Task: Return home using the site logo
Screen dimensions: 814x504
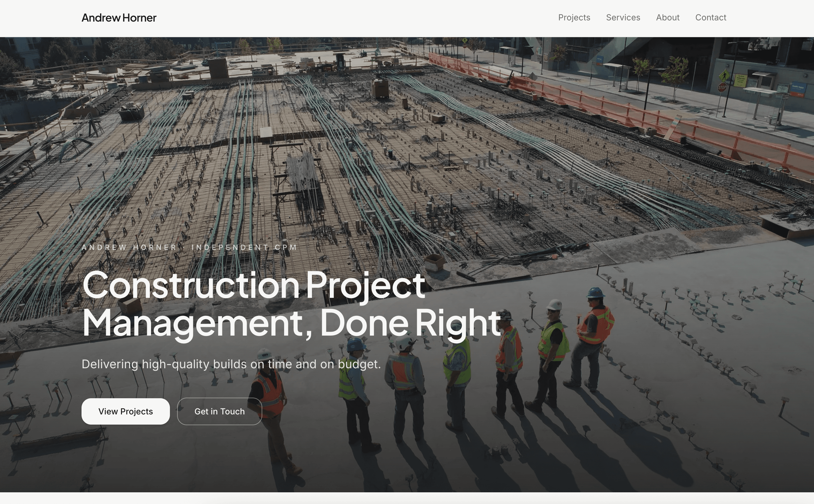Action: (x=119, y=18)
